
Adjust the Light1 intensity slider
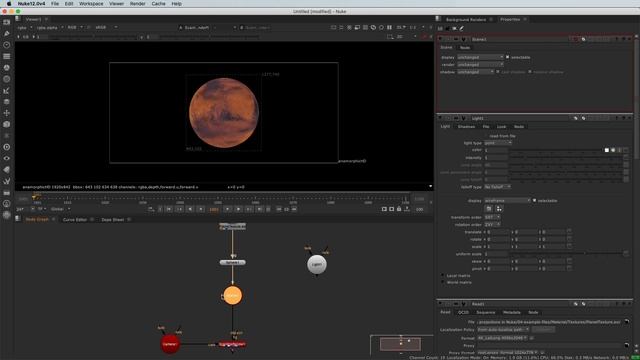click(565, 158)
